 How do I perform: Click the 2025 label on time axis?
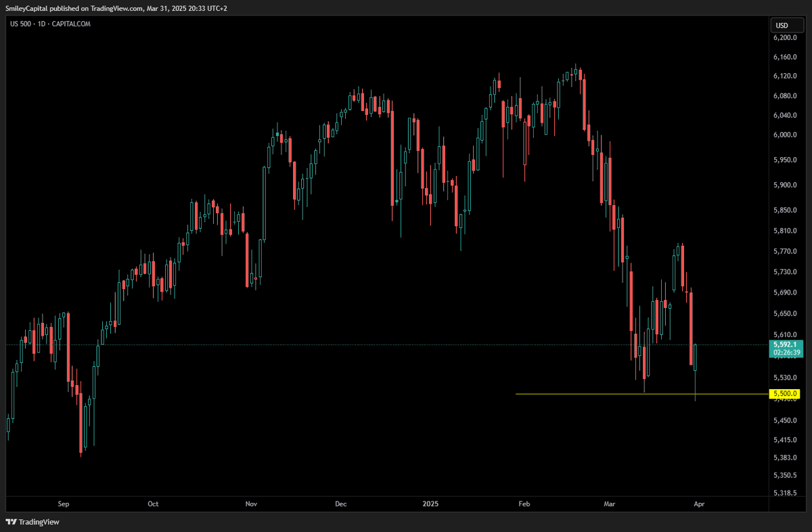pos(430,504)
